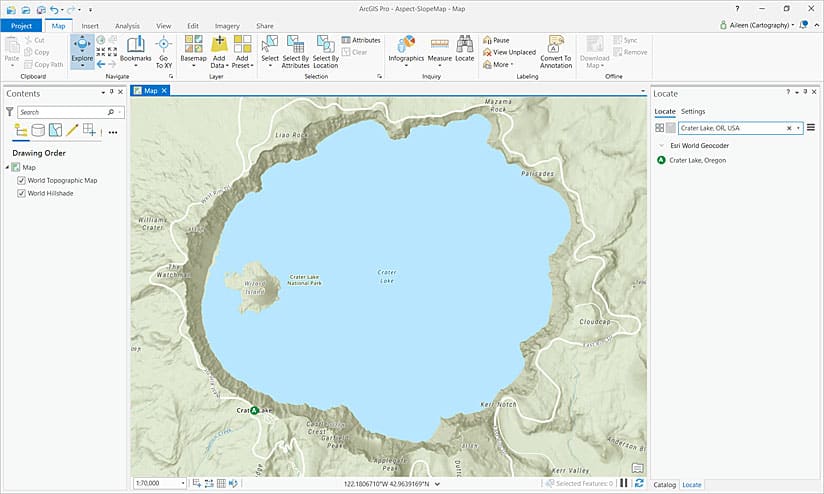Click the Contents filter funnel icon

(x=9, y=112)
